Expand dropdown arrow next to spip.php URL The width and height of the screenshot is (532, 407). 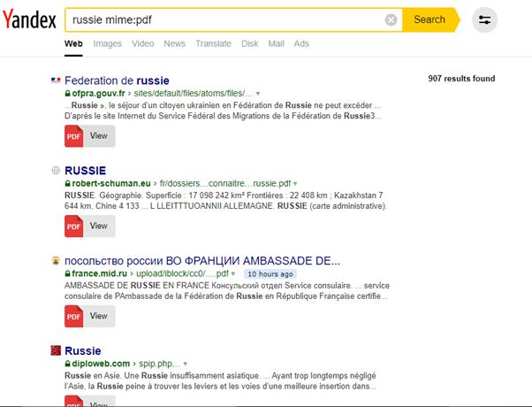tap(186, 364)
